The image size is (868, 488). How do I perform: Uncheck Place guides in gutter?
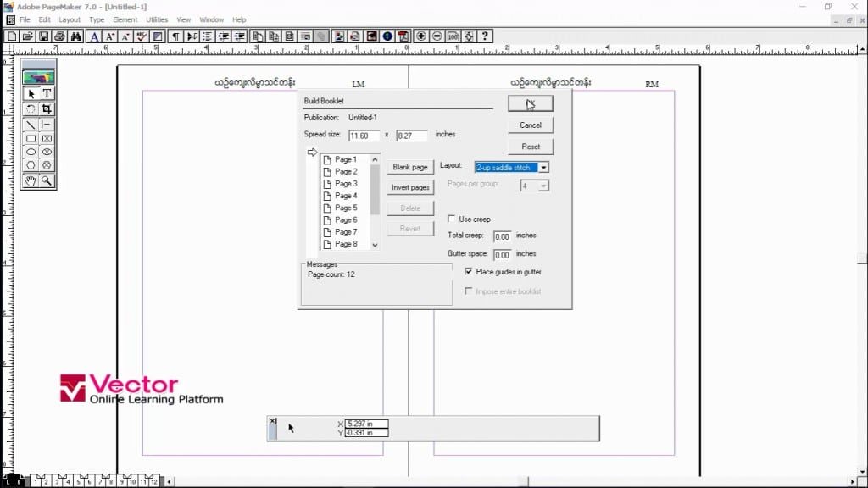click(x=469, y=272)
